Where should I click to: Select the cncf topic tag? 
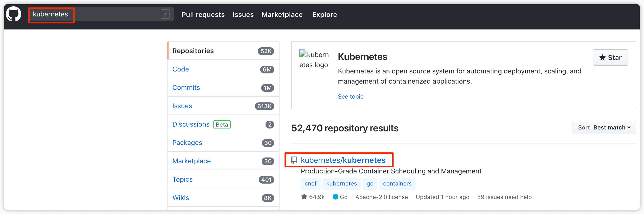[310, 184]
